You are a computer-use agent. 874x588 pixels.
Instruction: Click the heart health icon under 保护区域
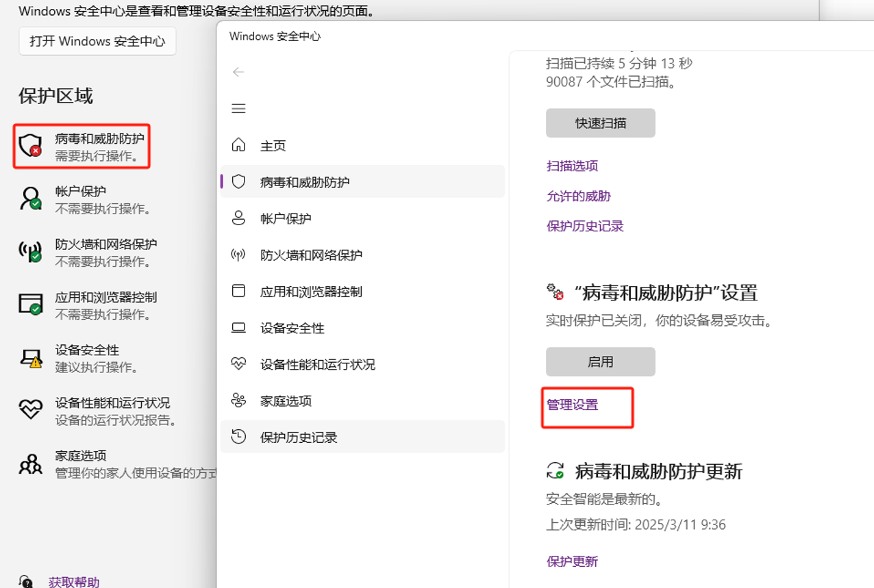31,409
